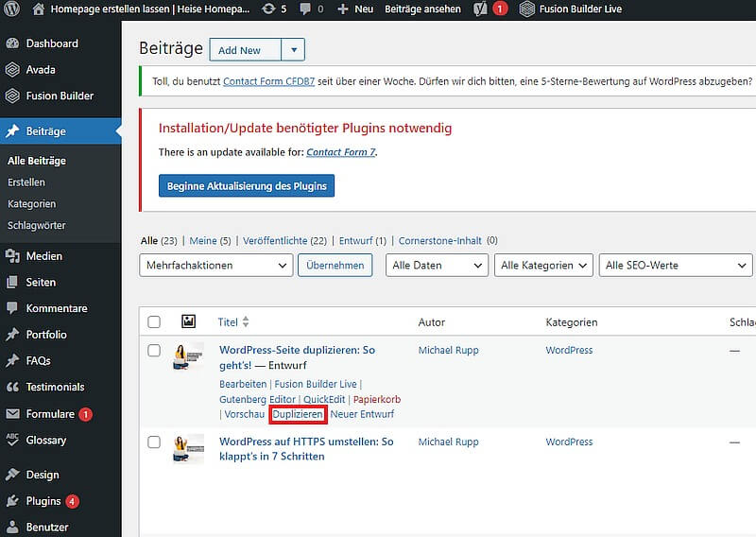Open the Contact Form 7 update link
Screen dimensions: 756x537
pyautogui.click(x=341, y=152)
